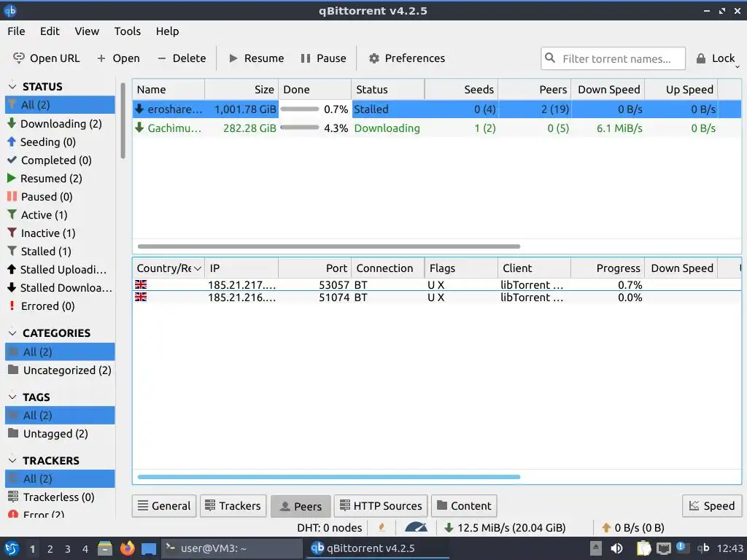747x560 pixels.
Task: Switch to the Trackers tab
Action: [233, 506]
